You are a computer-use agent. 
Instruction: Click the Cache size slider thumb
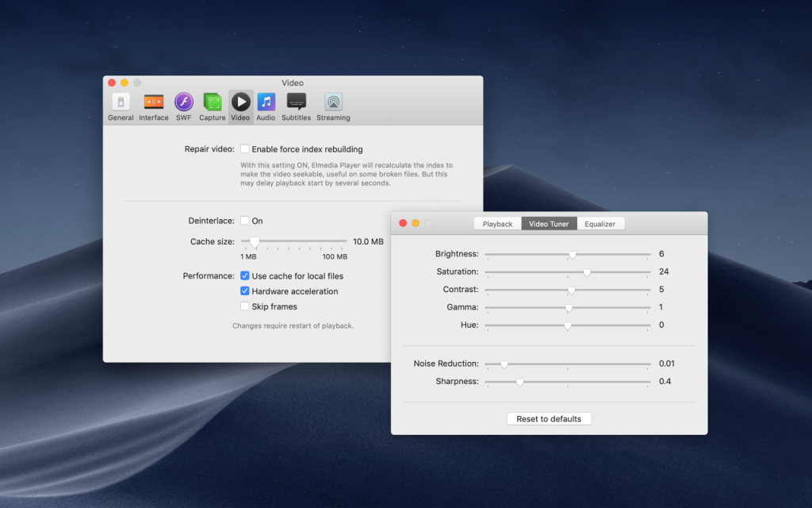tap(255, 242)
